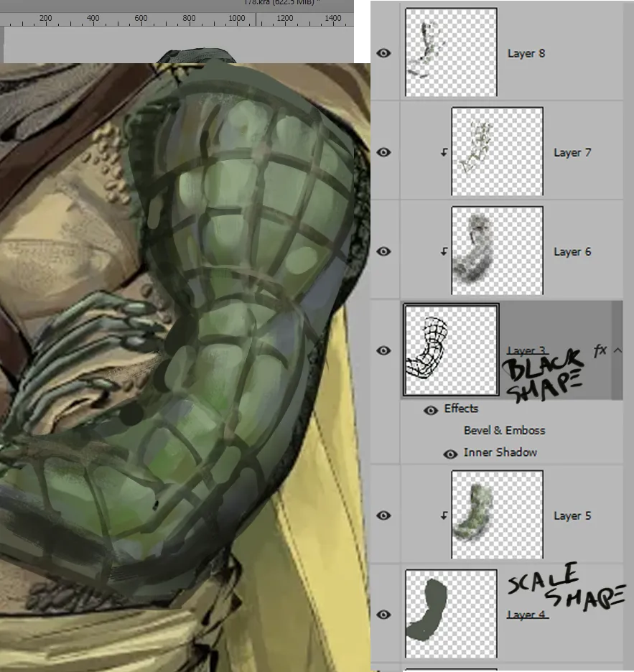
Task: Select the Layer 6 smoky thumbnail
Action: coord(498,251)
